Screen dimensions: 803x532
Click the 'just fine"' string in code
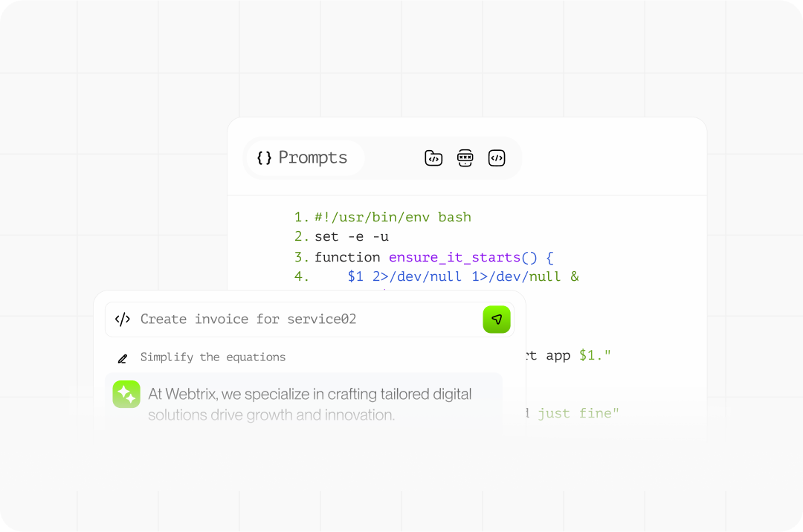(578, 412)
